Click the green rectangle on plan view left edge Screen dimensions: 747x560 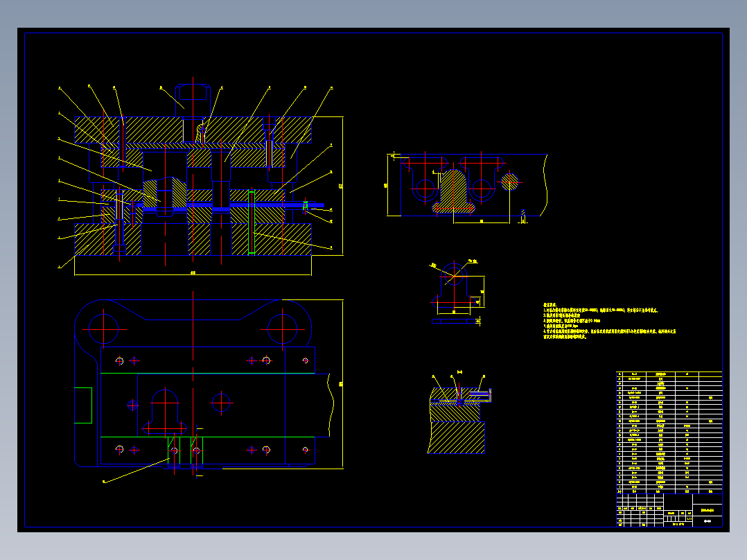(83, 405)
